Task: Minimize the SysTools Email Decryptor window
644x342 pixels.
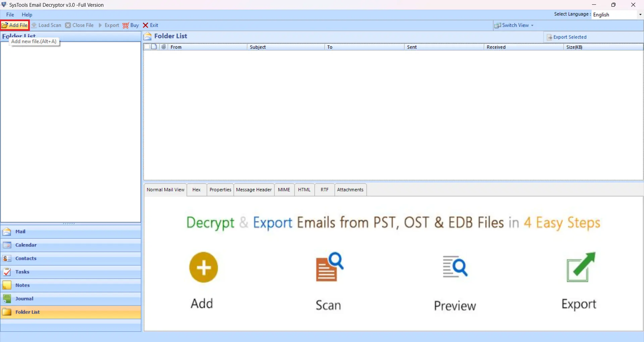Action: pos(594,5)
